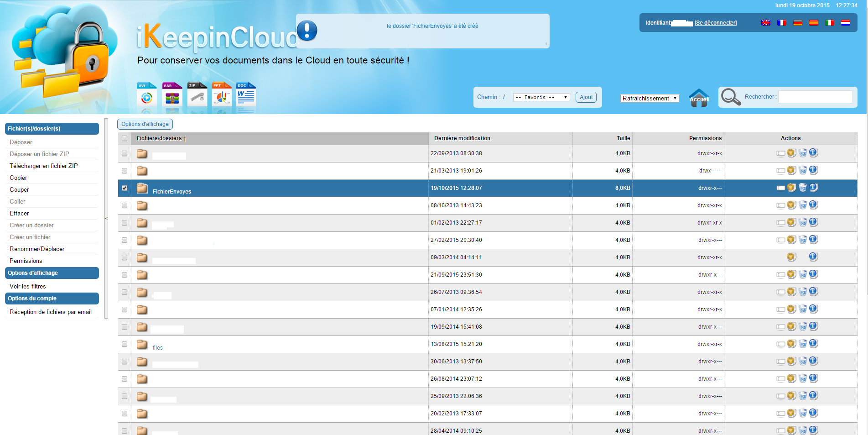
Task: Open the files folder link
Action: point(158,348)
